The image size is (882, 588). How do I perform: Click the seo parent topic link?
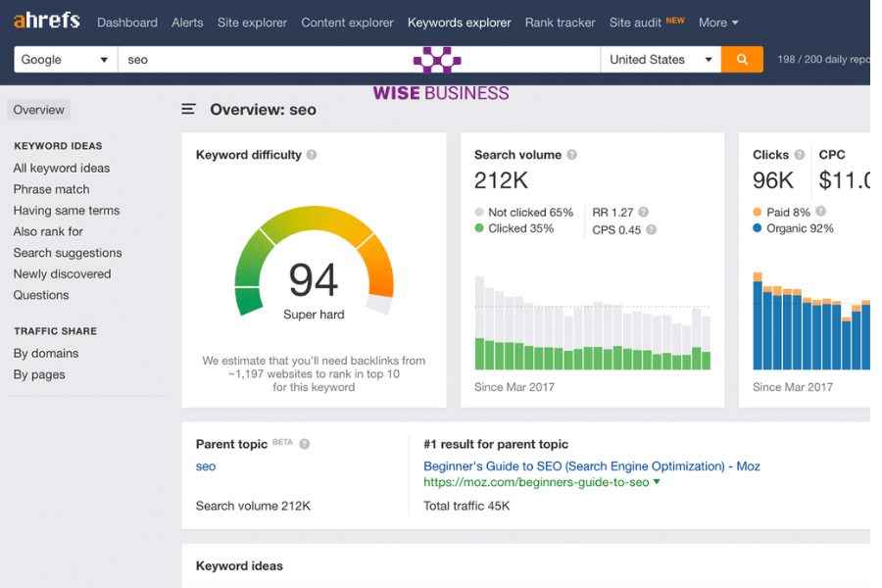[206, 466]
